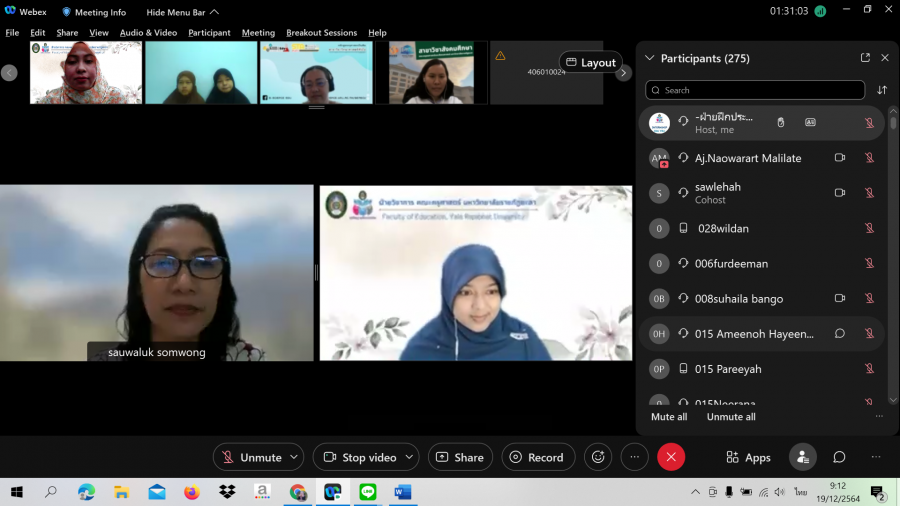Collapse the Participants section chevron

click(650, 58)
